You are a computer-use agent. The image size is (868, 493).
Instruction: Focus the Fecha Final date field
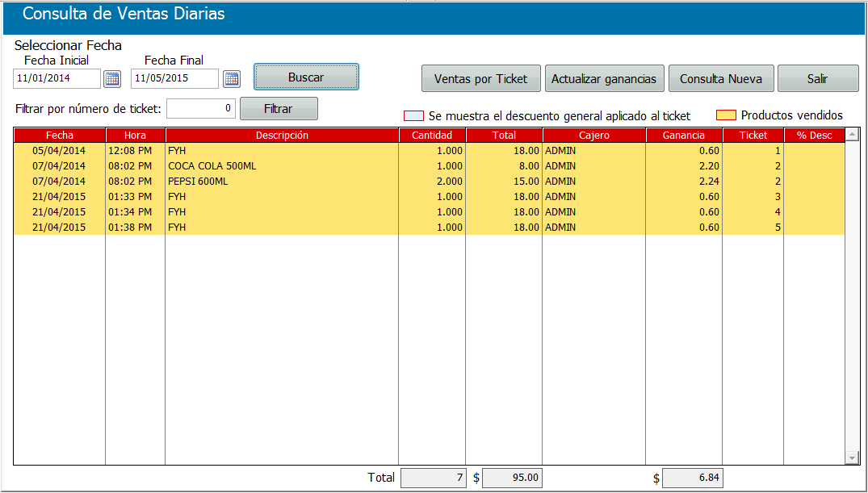coord(175,78)
